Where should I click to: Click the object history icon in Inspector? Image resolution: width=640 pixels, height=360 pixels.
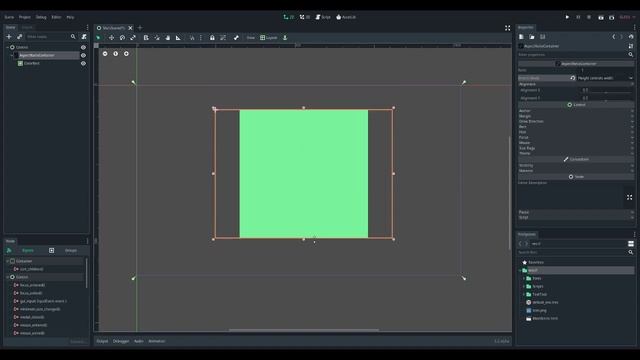[x=631, y=37]
